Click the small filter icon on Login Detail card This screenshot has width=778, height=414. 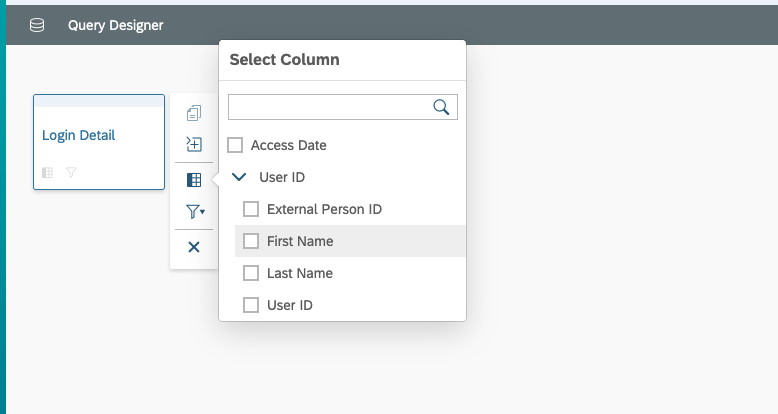coord(71,172)
